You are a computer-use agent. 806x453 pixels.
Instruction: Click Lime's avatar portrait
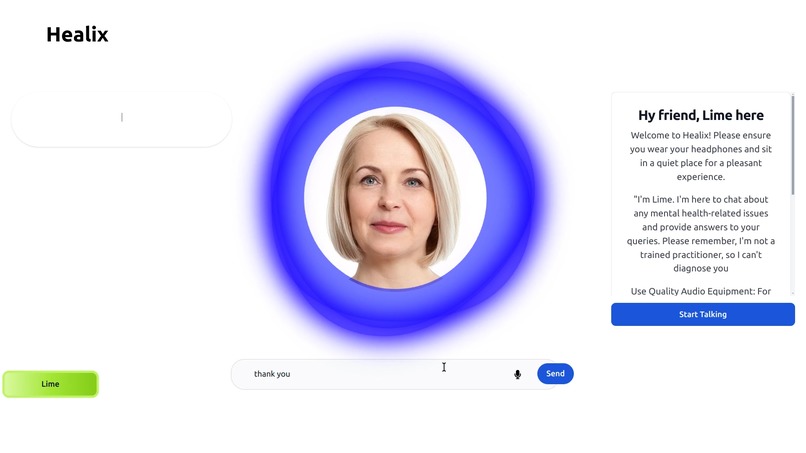395,198
